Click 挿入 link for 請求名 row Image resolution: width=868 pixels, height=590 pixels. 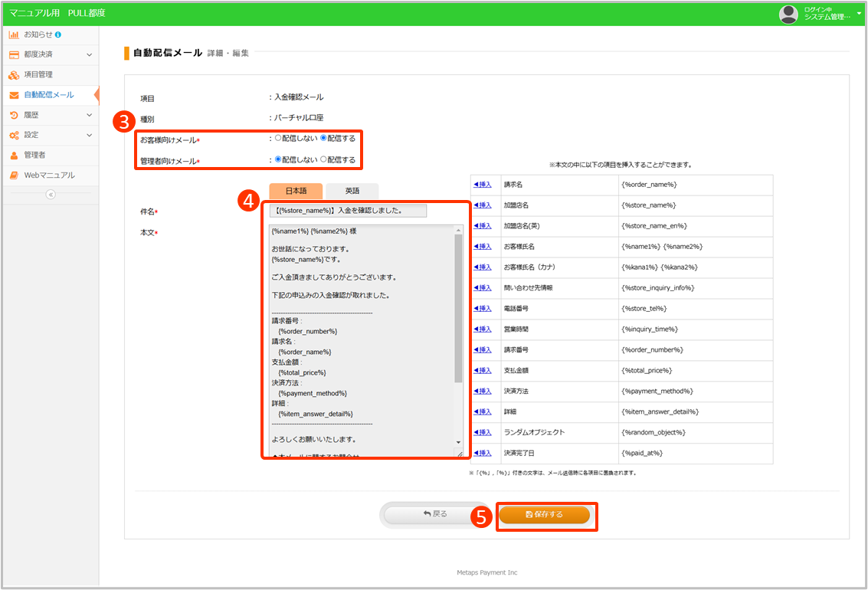[483, 185]
